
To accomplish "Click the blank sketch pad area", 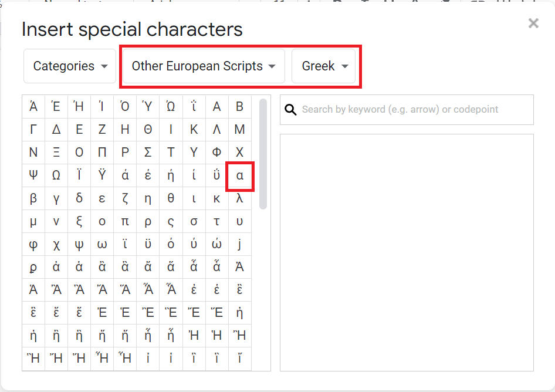I will 407,252.
